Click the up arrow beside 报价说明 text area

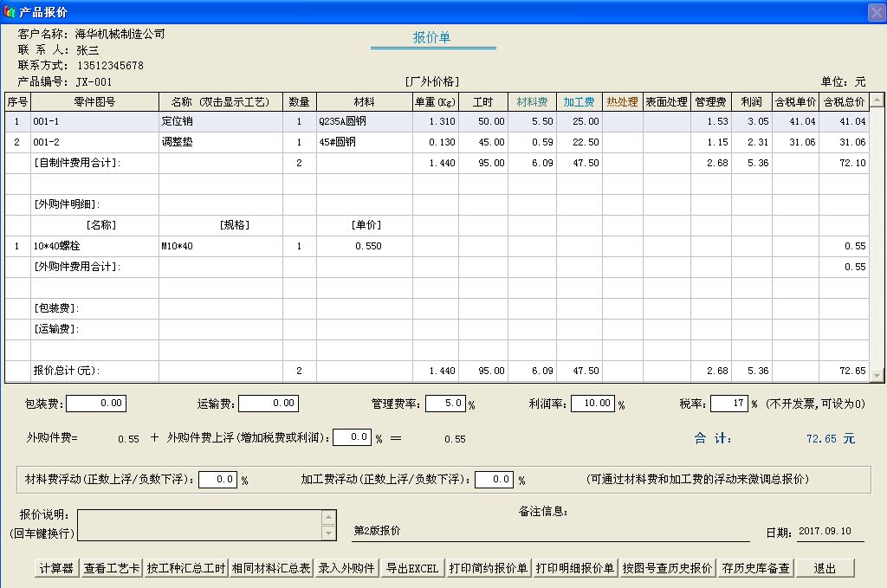[x=328, y=517]
